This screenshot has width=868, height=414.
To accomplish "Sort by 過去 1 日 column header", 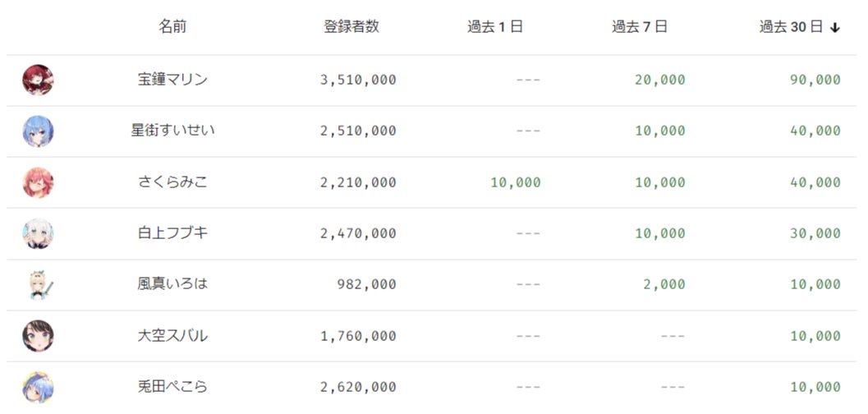I will tap(495, 27).
